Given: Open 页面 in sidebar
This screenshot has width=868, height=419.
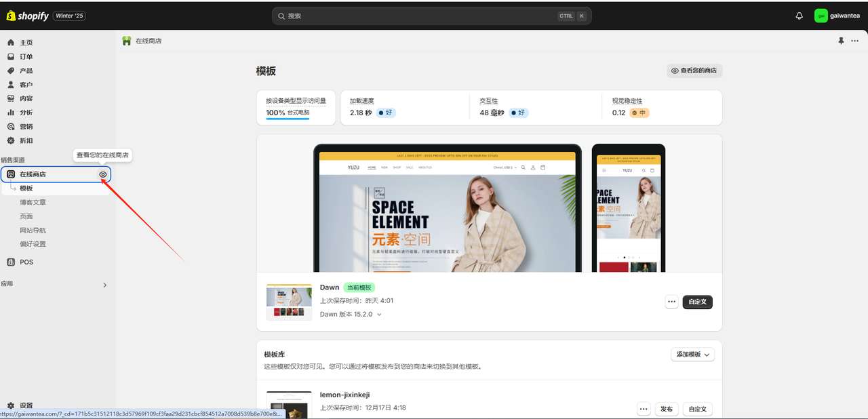Looking at the screenshot, I should (x=26, y=216).
